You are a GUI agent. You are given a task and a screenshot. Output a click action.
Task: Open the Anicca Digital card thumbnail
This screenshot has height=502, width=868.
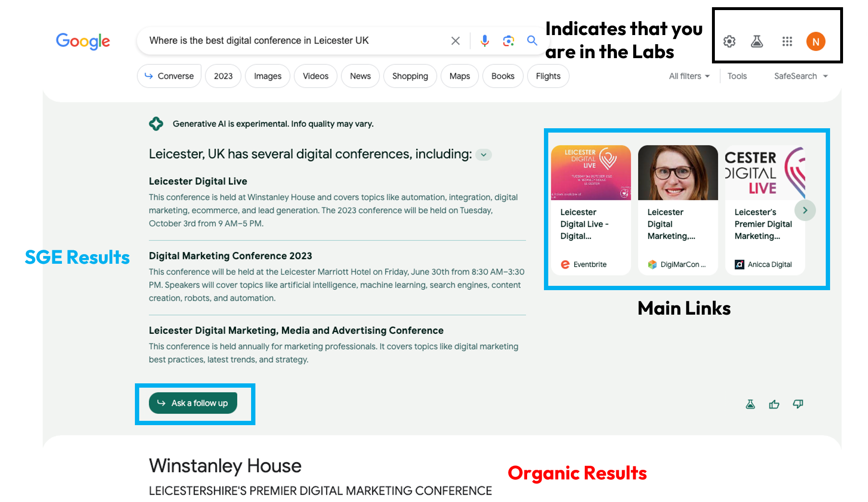pos(765,172)
